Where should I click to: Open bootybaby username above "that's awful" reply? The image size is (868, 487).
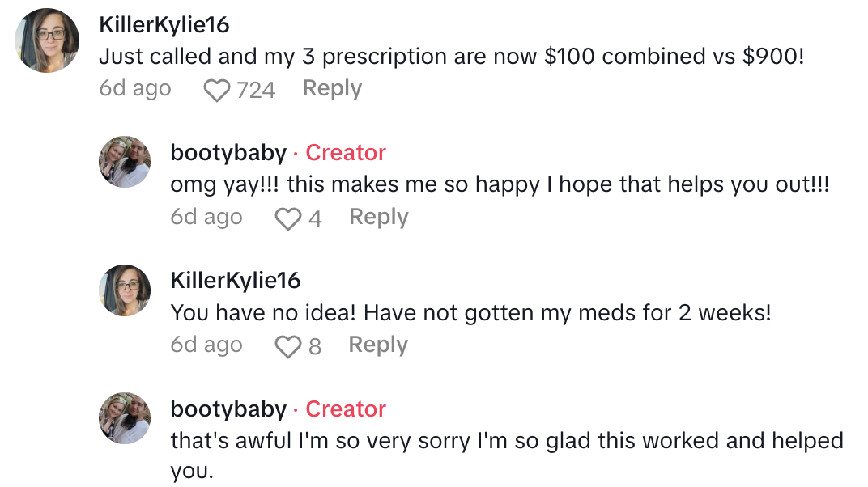coord(228,409)
